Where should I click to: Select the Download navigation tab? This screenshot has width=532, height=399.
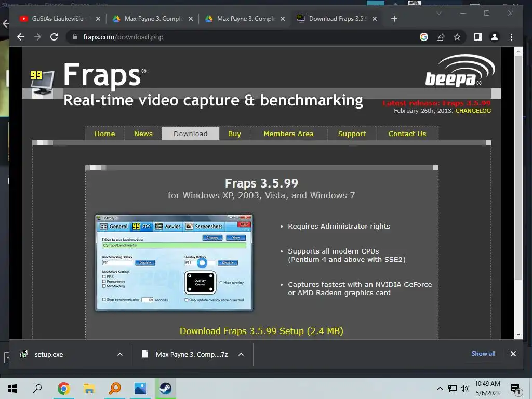coord(190,134)
